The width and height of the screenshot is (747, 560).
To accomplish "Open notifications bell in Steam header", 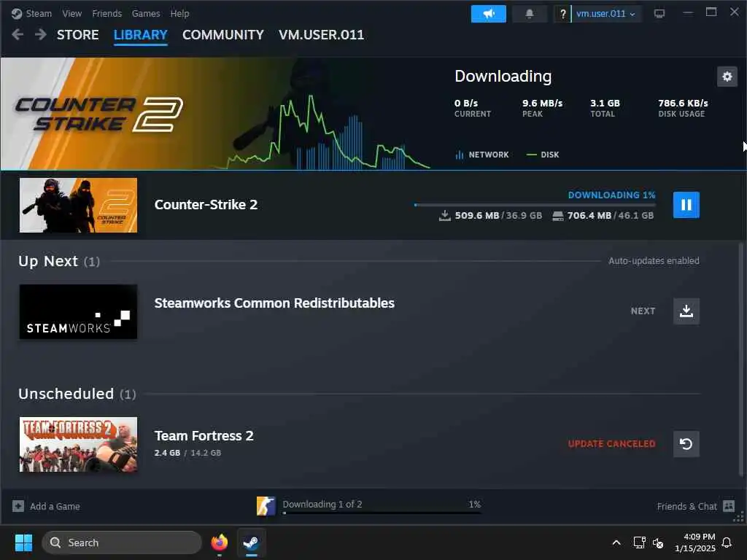I will tap(530, 14).
